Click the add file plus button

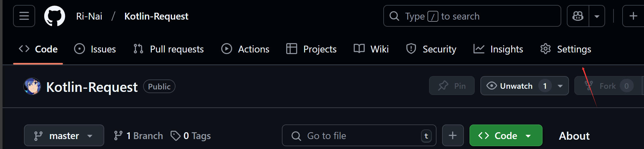coord(453,135)
